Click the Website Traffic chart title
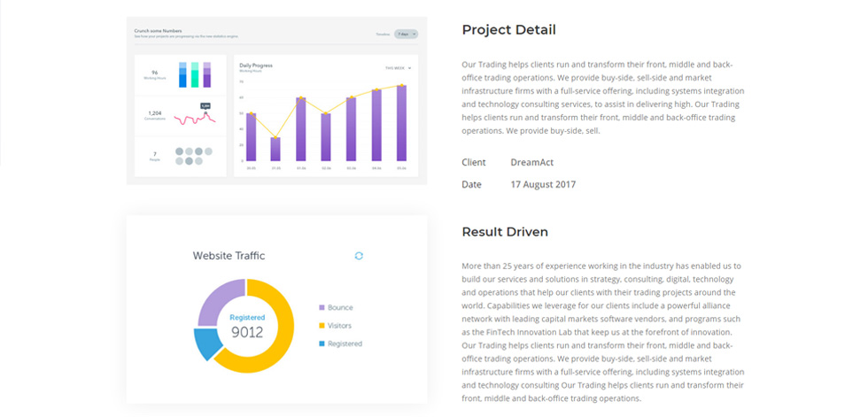This screenshot has height=417, width=868. click(x=229, y=256)
